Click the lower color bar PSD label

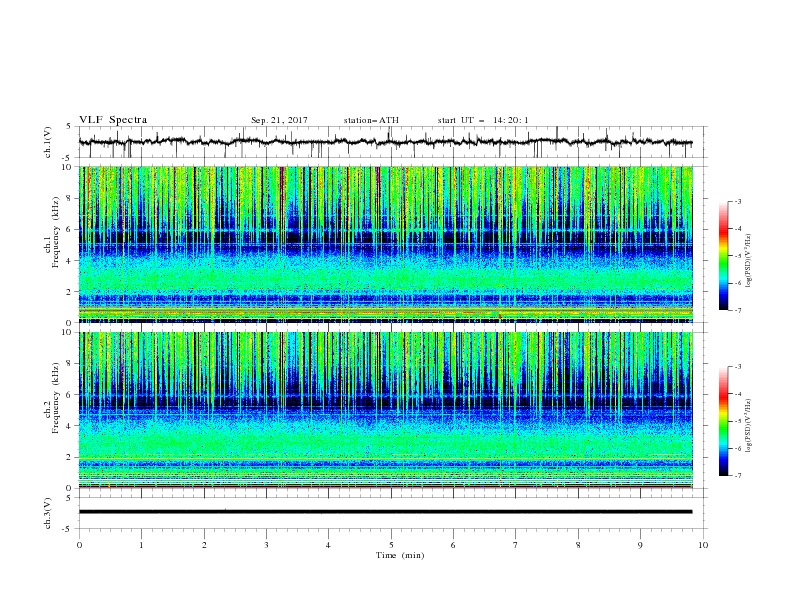pos(748,425)
